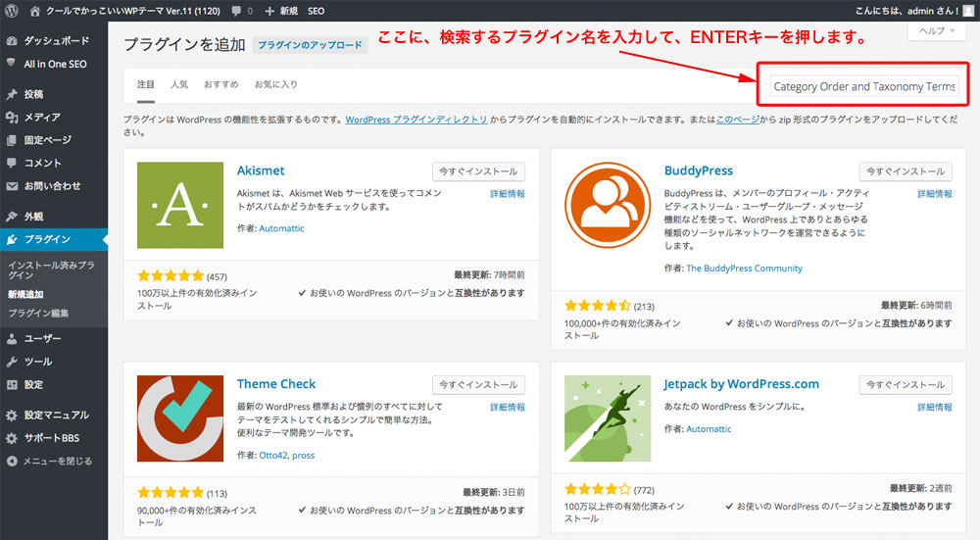Viewport: 980px width, 540px height.
Task: Install Theme Check with 今すぐインストール
Action: coord(478,385)
